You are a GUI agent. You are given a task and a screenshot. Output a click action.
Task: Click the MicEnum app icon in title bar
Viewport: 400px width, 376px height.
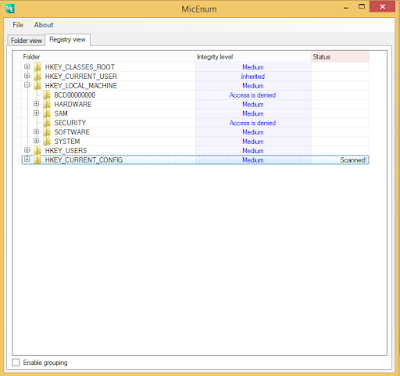(10, 8)
